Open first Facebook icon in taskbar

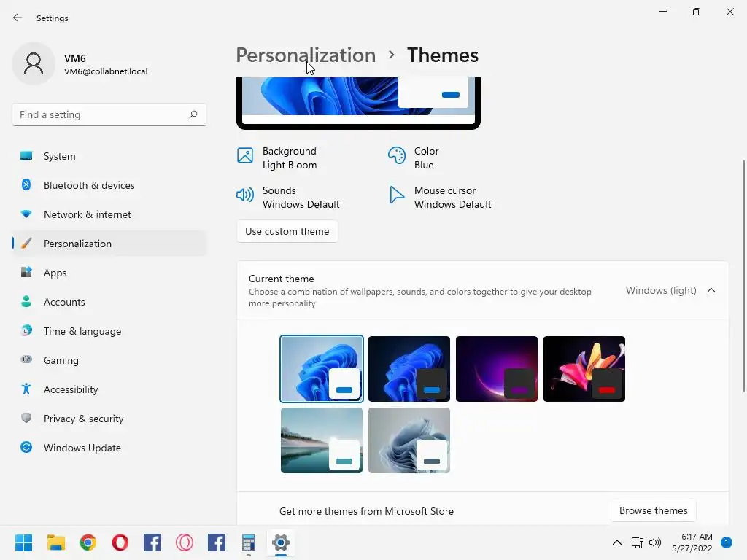click(152, 542)
